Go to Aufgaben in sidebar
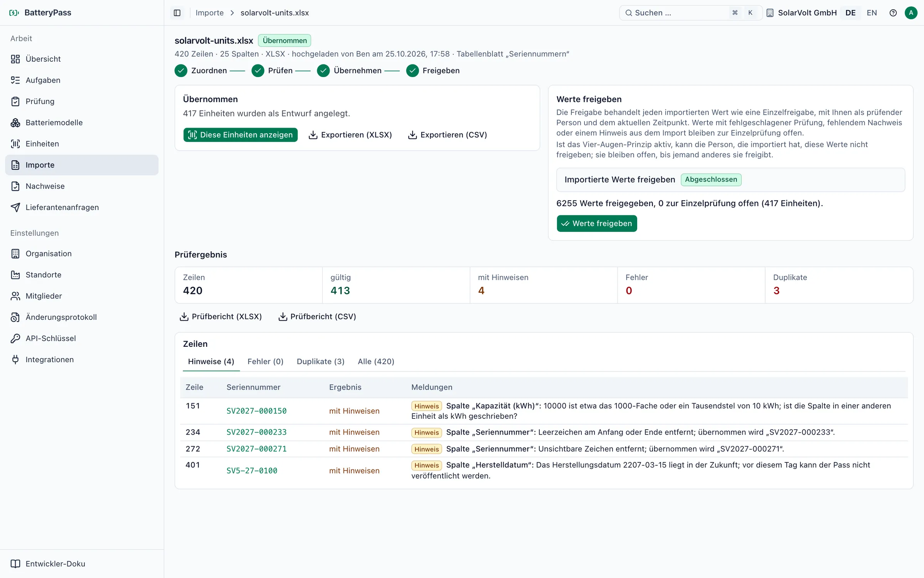 click(x=82, y=80)
